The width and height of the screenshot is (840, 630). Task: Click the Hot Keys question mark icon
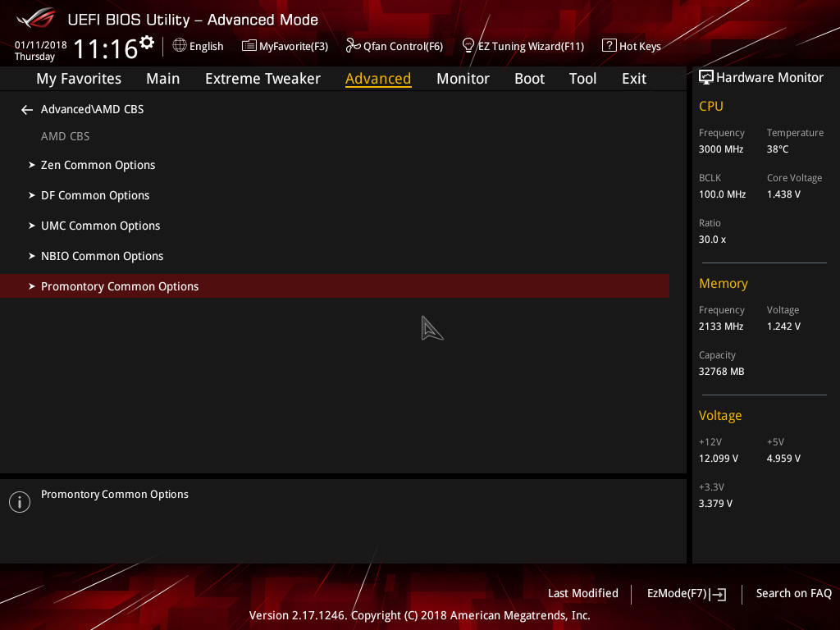click(609, 46)
